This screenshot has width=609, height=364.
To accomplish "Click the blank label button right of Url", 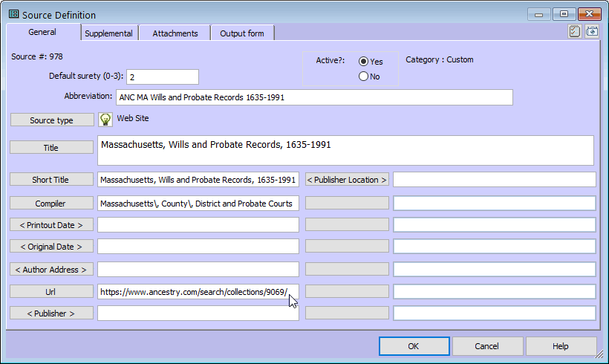I will click(x=347, y=291).
